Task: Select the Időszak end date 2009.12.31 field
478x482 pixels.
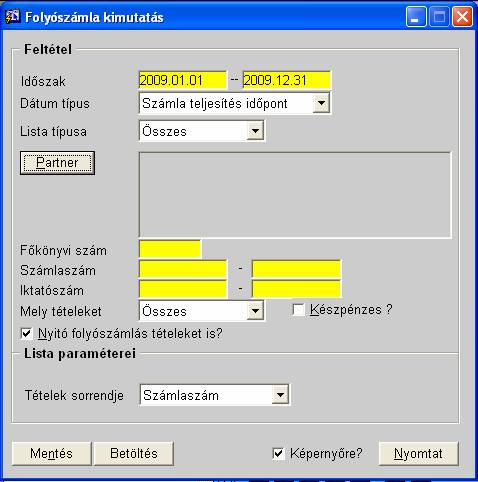Action: tap(287, 80)
